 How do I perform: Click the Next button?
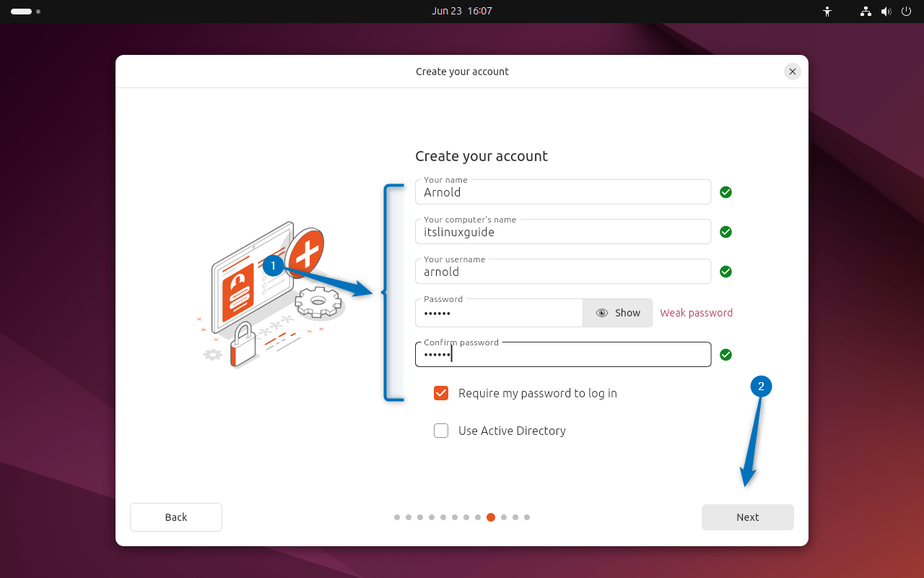pyautogui.click(x=747, y=517)
